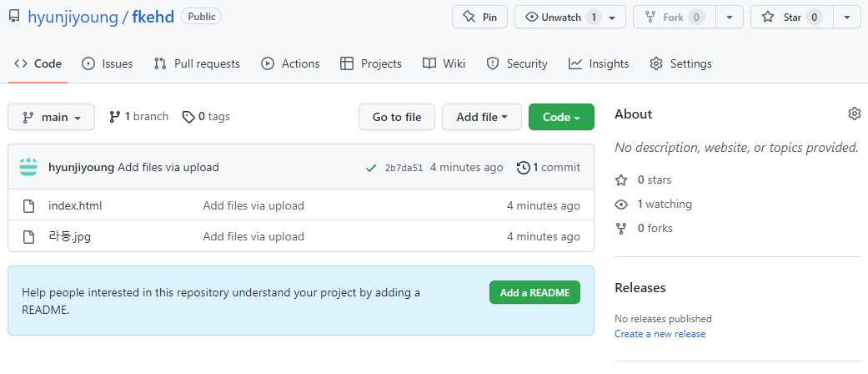Open the Projects tab
This screenshot has height=374, width=868.
[370, 63]
